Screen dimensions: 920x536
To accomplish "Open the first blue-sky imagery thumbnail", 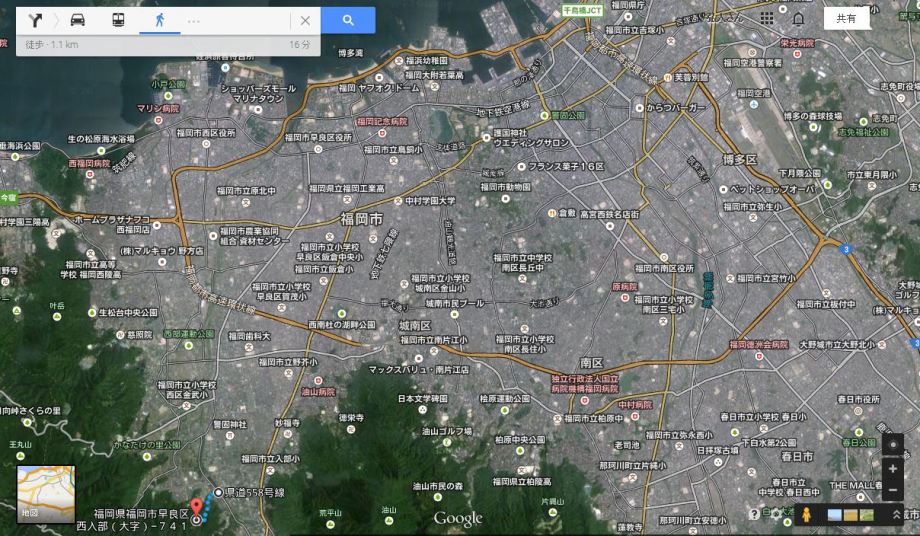I will tap(834, 515).
